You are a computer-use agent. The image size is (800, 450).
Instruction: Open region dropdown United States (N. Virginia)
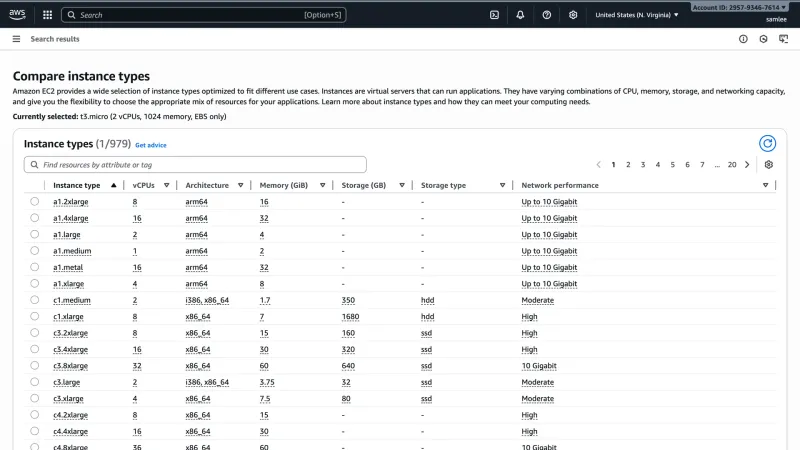[637, 15]
